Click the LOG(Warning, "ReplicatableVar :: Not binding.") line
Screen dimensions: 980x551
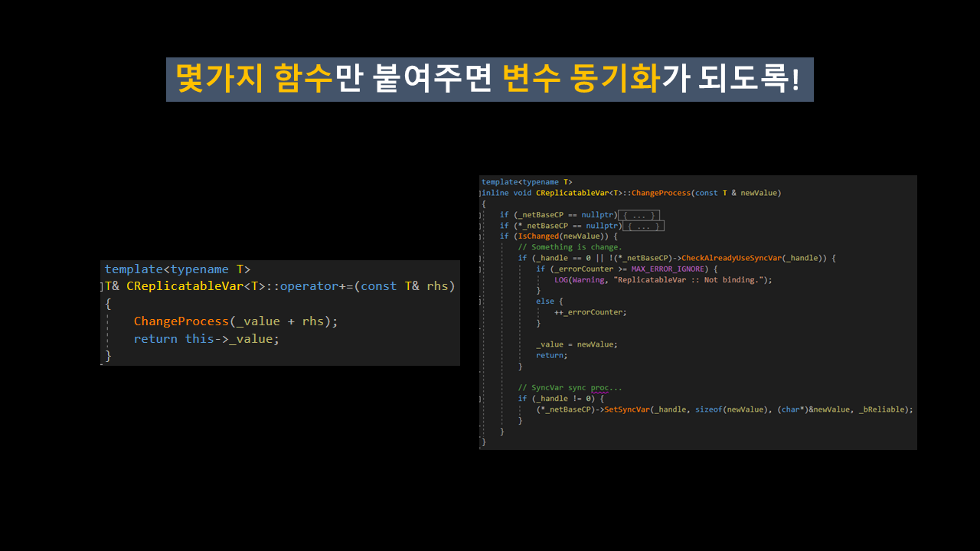click(663, 280)
